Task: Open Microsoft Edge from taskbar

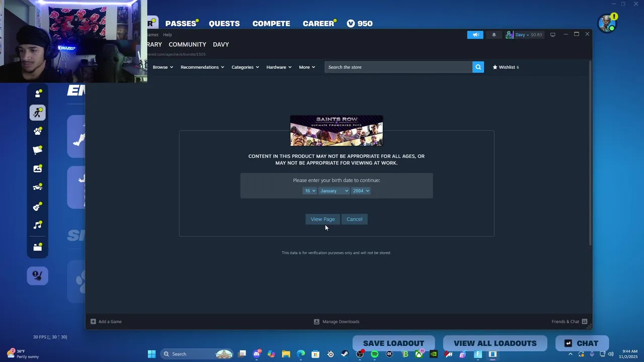Action: point(300,354)
